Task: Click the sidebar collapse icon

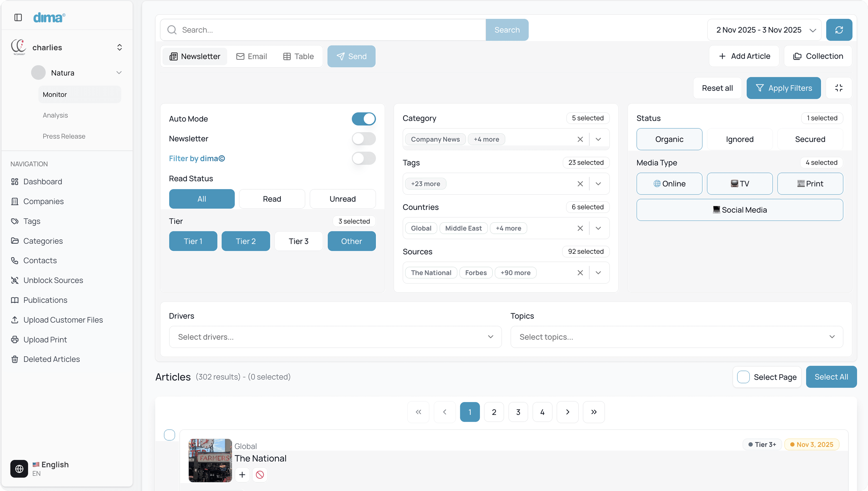Action: [x=18, y=18]
